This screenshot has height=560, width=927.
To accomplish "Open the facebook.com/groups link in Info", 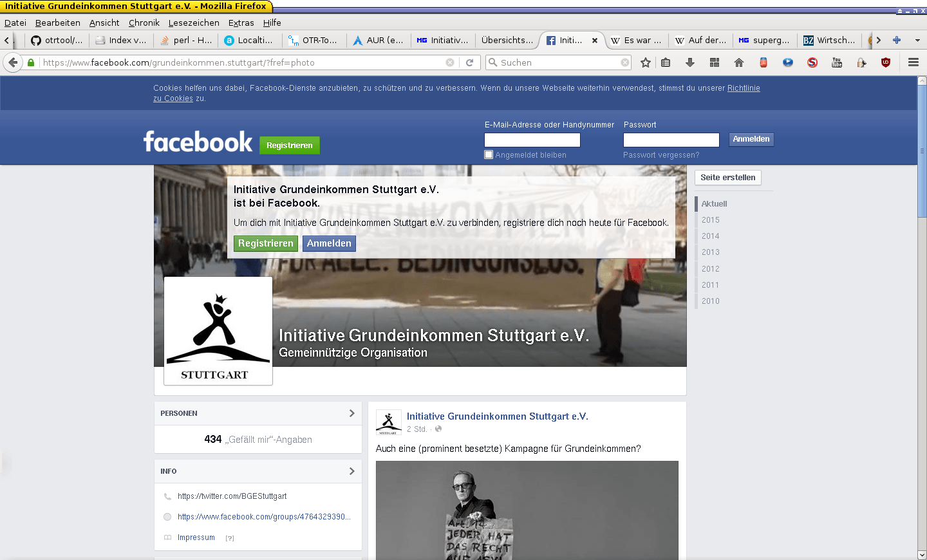I will pyautogui.click(x=264, y=517).
